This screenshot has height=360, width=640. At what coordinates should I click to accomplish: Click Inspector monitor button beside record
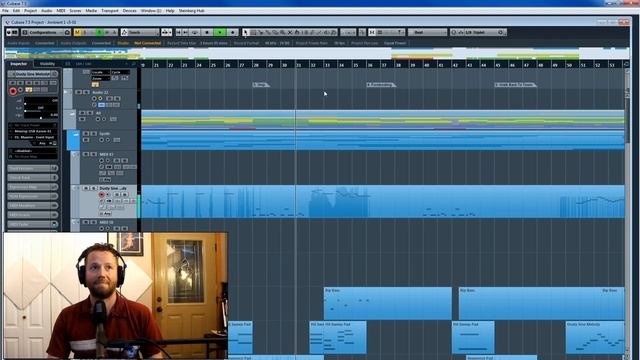21,90
